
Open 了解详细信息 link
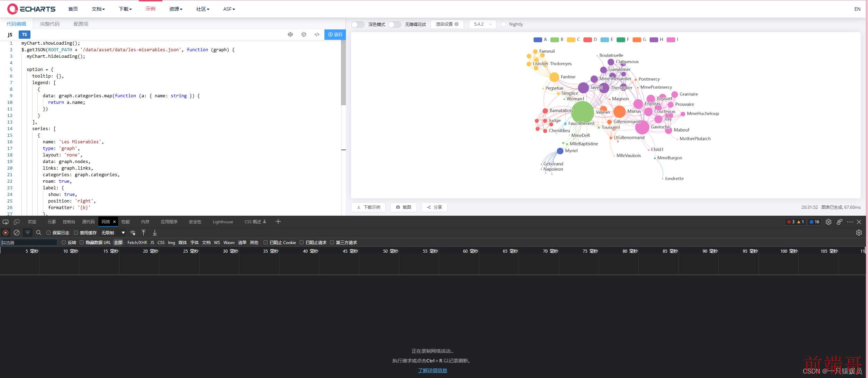[432, 370]
